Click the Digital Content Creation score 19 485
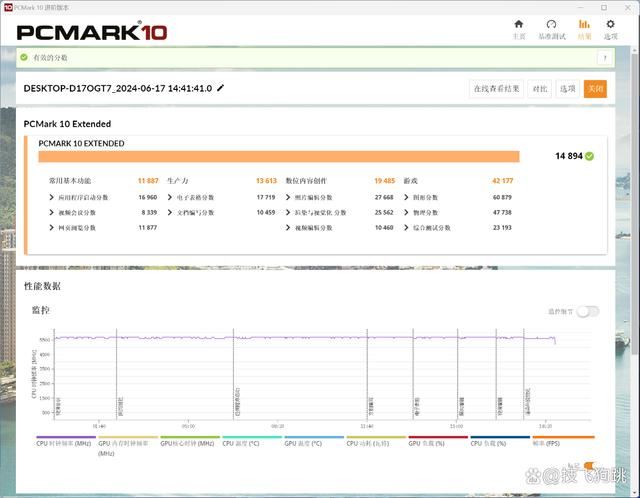 (384, 180)
